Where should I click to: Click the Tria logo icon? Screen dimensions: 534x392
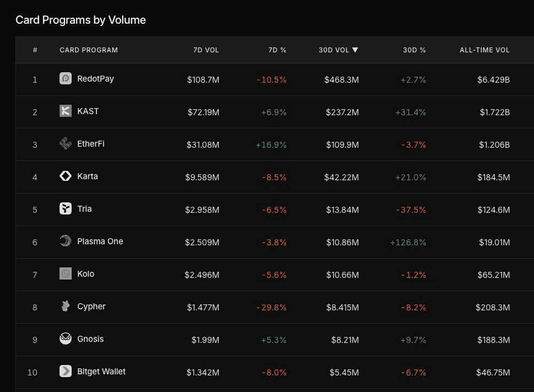(x=66, y=208)
